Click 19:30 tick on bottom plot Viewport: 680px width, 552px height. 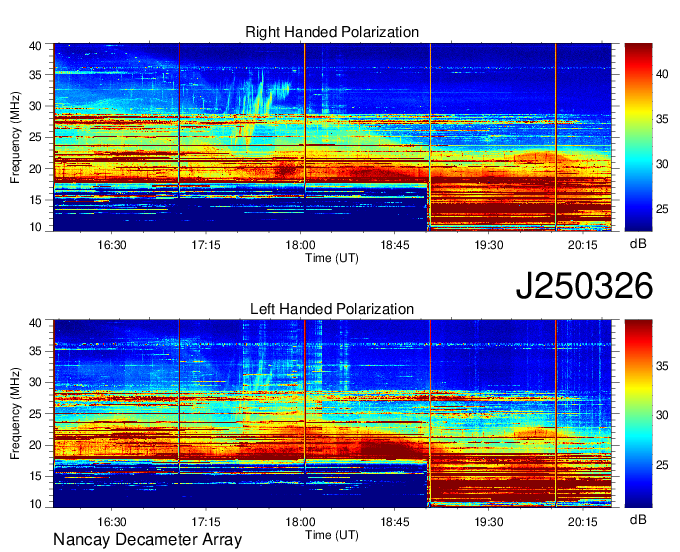[489, 522]
